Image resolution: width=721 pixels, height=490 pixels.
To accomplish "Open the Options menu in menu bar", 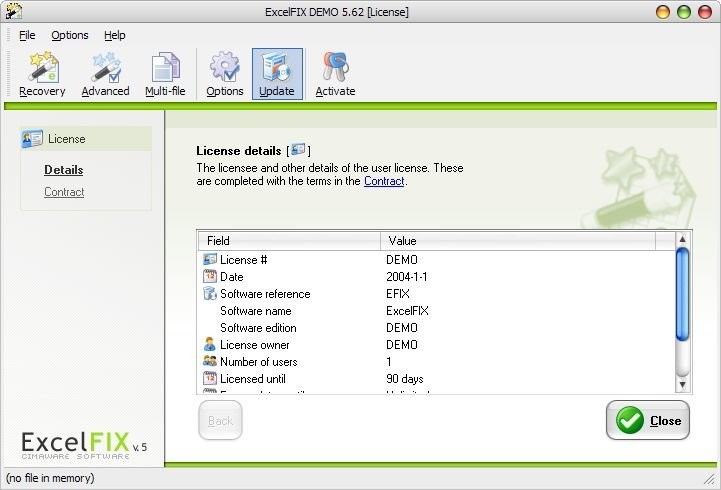I will click(x=70, y=35).
